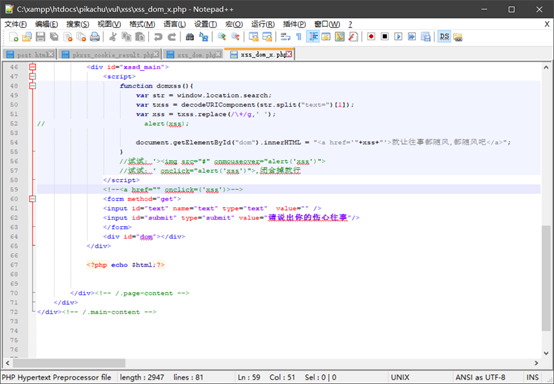Open the 编辑(E) menu
This screenshot has width=554, height=384.
[x=47, y=24]
